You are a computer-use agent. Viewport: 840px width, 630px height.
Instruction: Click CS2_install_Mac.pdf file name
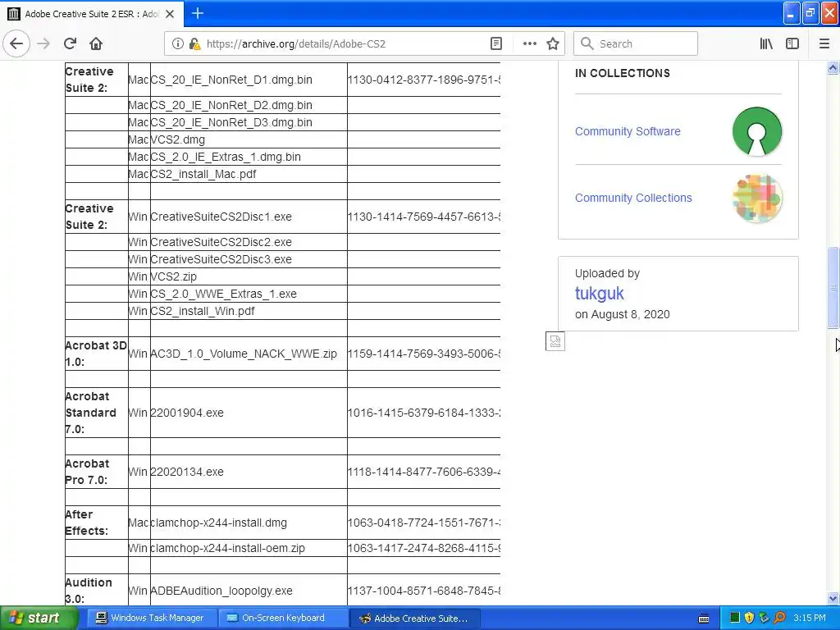203,174
